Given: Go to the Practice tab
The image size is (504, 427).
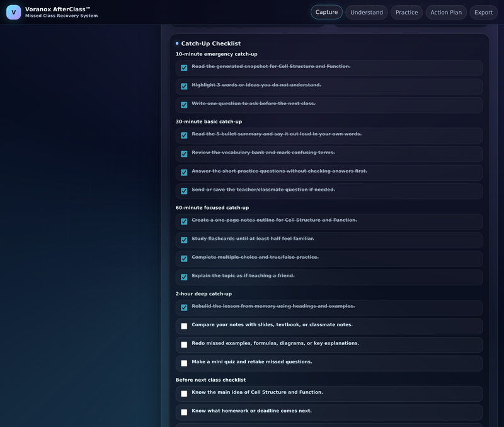Looking at the screenshot, I should 406,12.
